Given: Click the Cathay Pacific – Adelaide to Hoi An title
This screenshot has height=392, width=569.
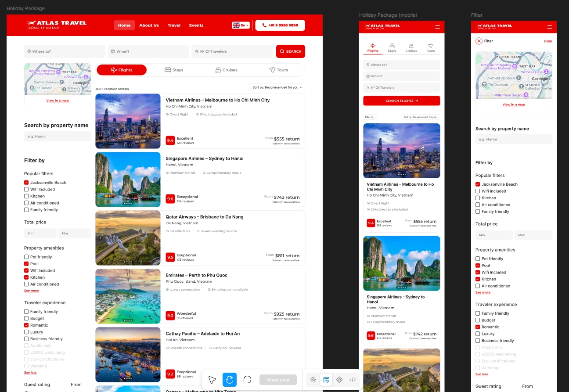Looking at the screenshot, I should 203,334.
